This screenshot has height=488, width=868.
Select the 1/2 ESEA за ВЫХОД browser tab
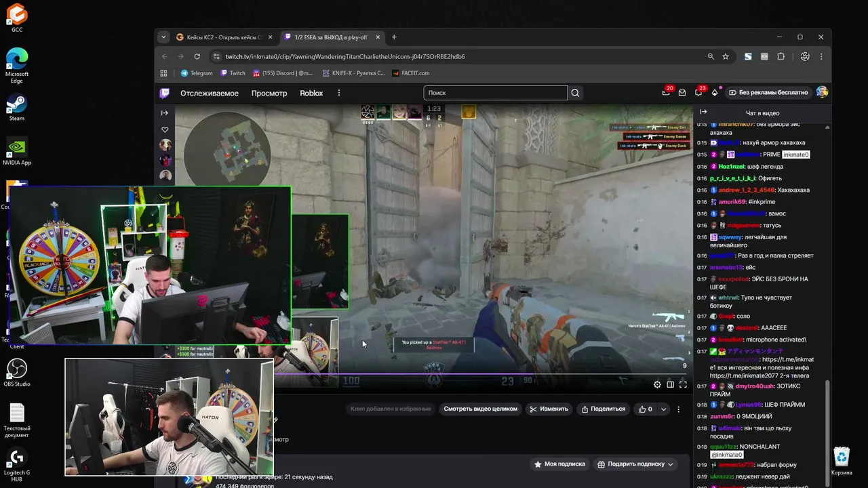[x=331, y=37]
